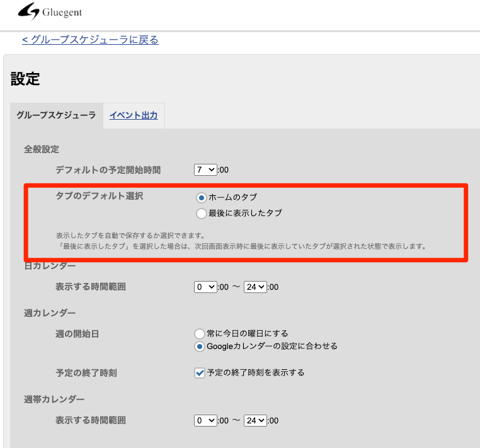Click the 表示したタブを自動で保存するか選択できます description

[130, 236]
